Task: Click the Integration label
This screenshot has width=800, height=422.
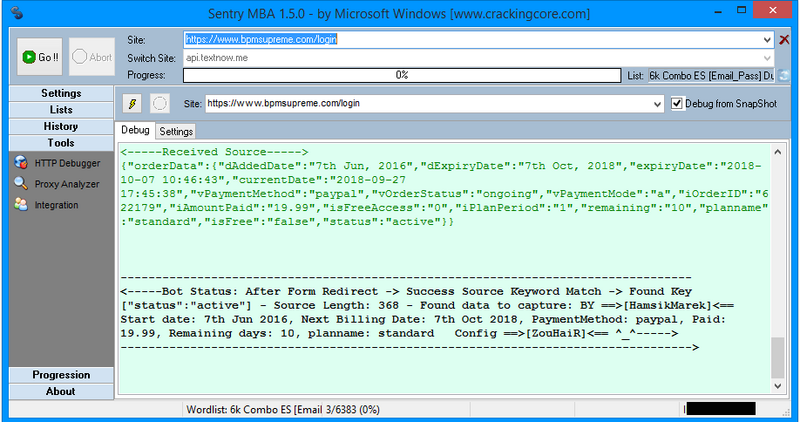Action: tap(57, 205)
